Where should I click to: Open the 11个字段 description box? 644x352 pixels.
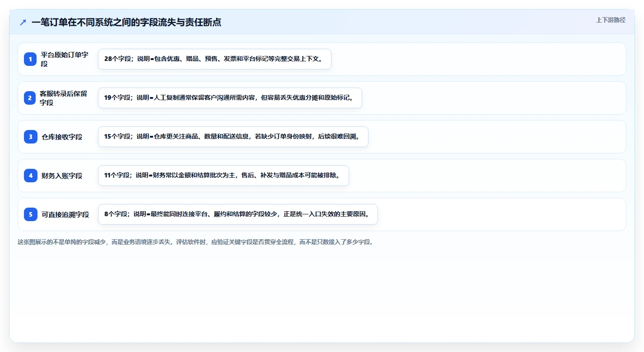224,176
